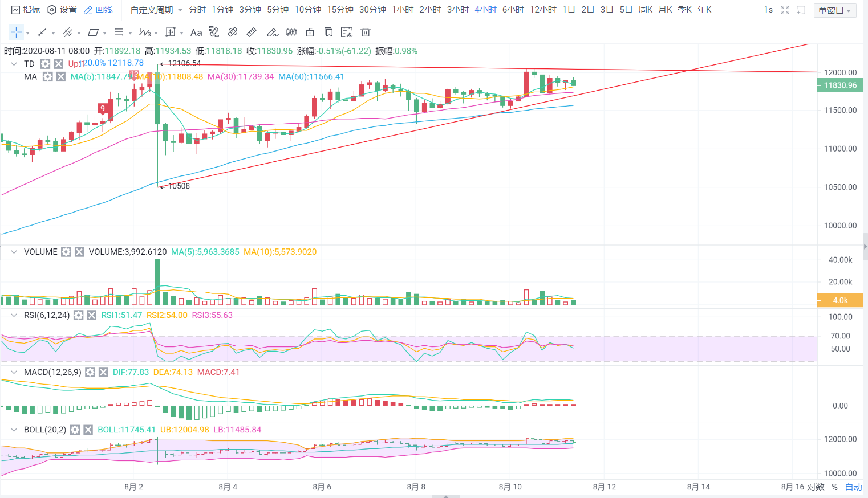Collapse the TD indicator row
Viewport: 868px width, 498px height.
point(14,64)
